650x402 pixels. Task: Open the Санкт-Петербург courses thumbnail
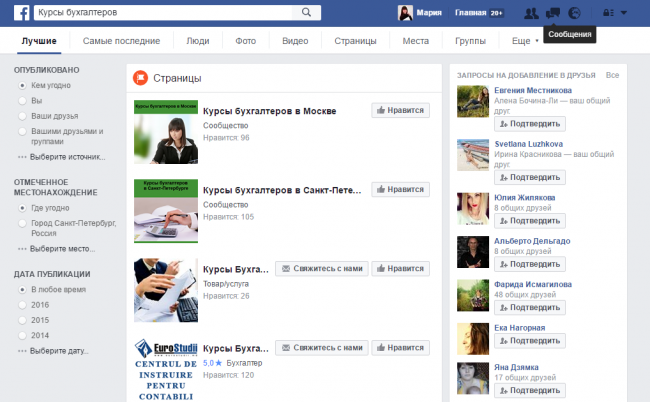166,211
